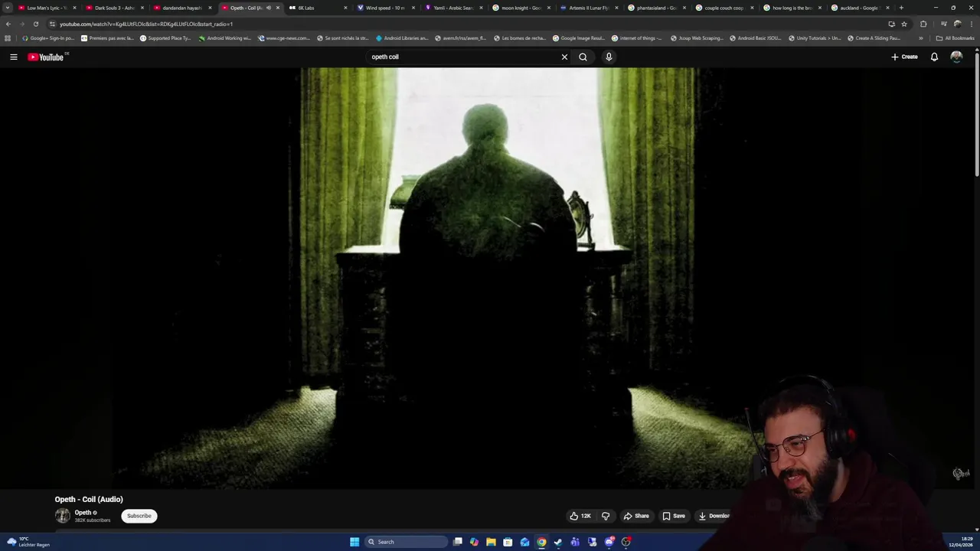Screen dimensions: 980x551
Task: Open 'Android Working wi...' bookmark
Action: point(224,37)
